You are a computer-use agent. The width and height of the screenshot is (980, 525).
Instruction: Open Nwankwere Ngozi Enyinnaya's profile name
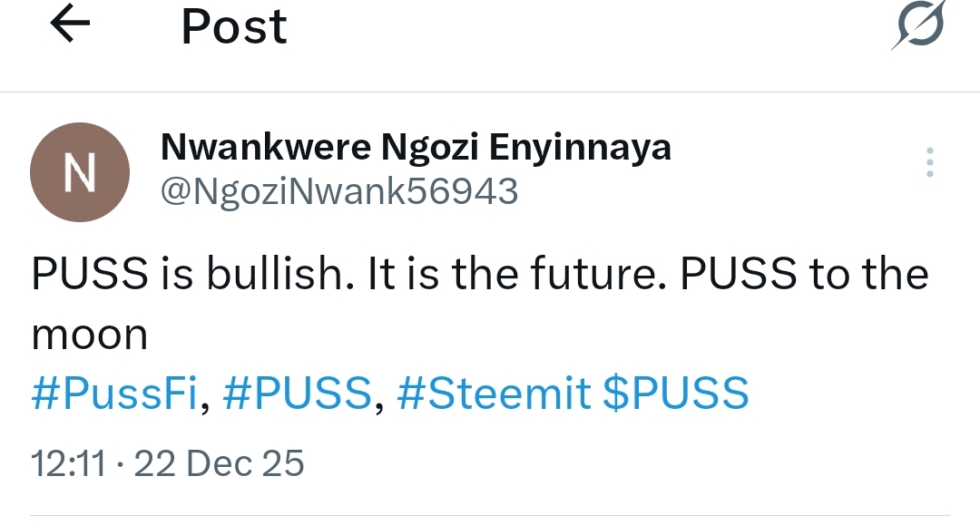click(416, 146)
